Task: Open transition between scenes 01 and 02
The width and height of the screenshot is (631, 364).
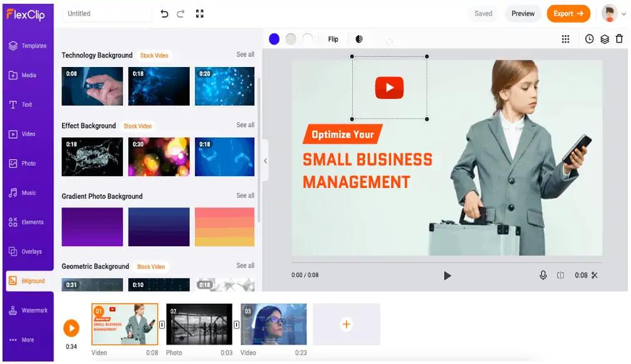Action: tap(162, 325)
